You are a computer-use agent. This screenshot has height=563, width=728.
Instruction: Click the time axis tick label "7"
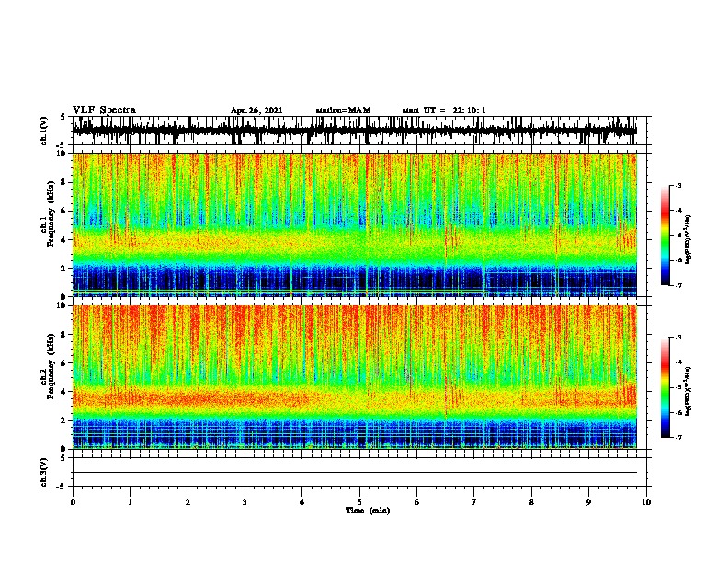click(474, 502)
